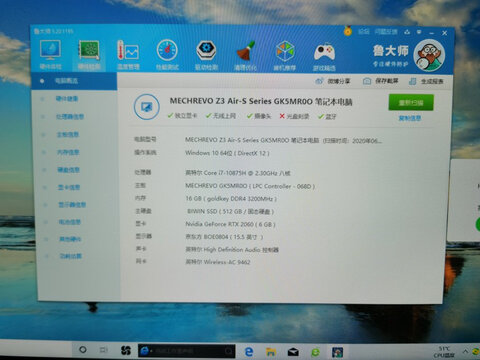Open Cortana circle on the taskbar
This screenshot has height=360, width=480.
pos(83,350)
